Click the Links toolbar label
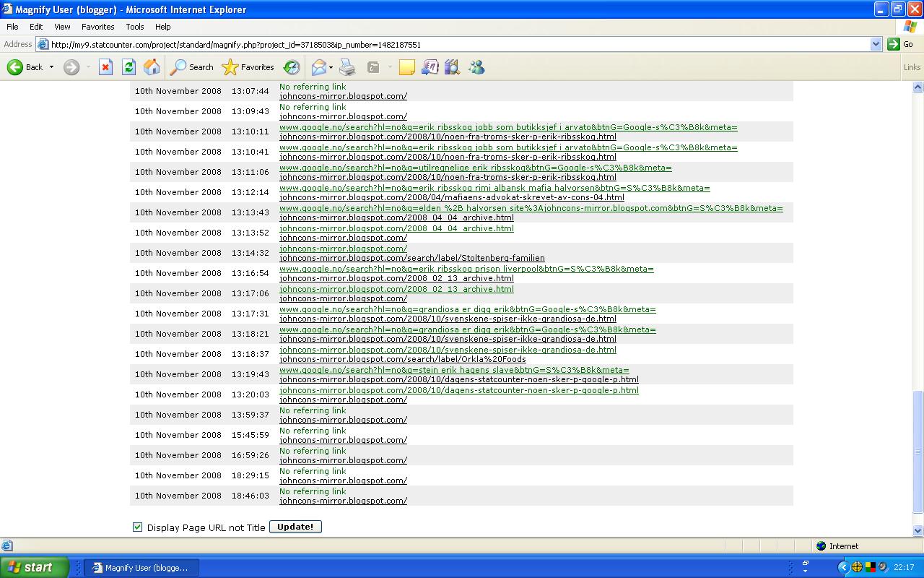Image resolution: width=924 pixels, height=578 pixels. tap(912, 67)
